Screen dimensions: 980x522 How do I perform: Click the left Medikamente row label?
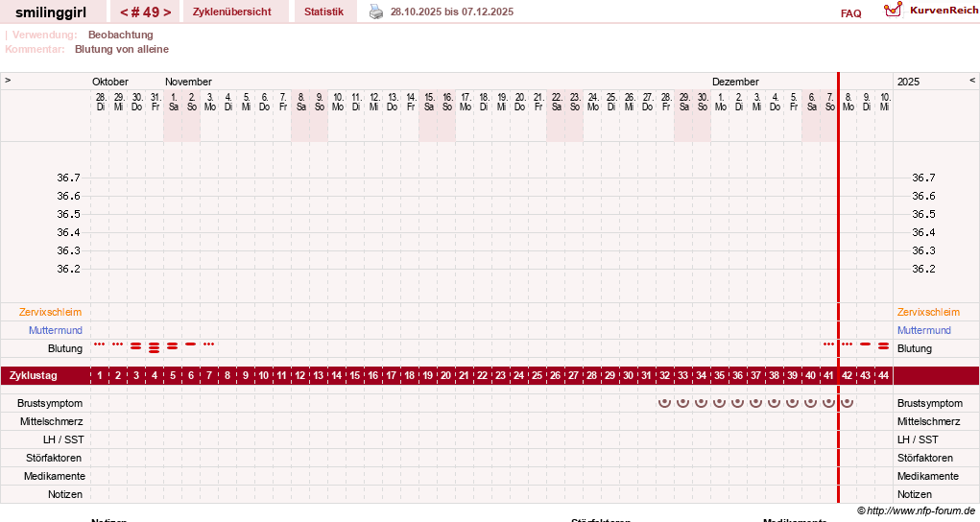coord(55,476)
